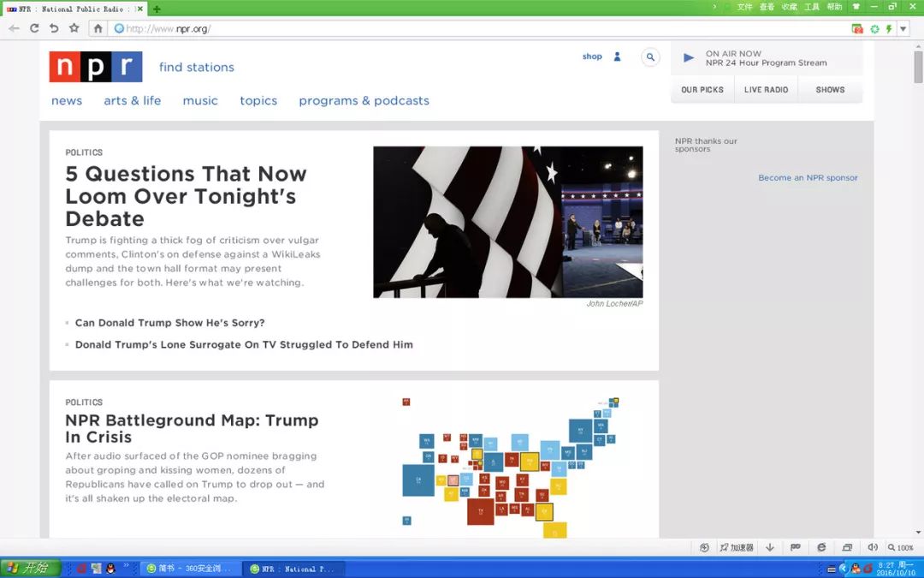Open the 加速器 accelerator button

coord(737,547)
